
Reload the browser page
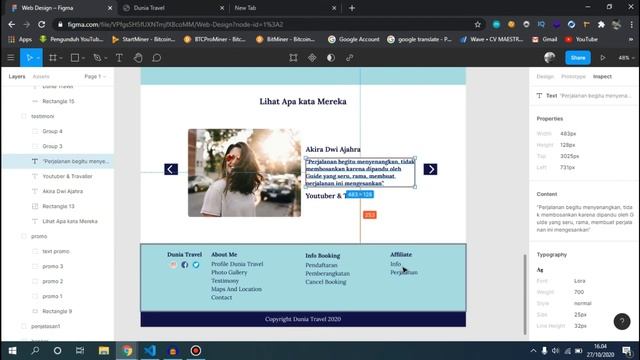pos(42,24)
